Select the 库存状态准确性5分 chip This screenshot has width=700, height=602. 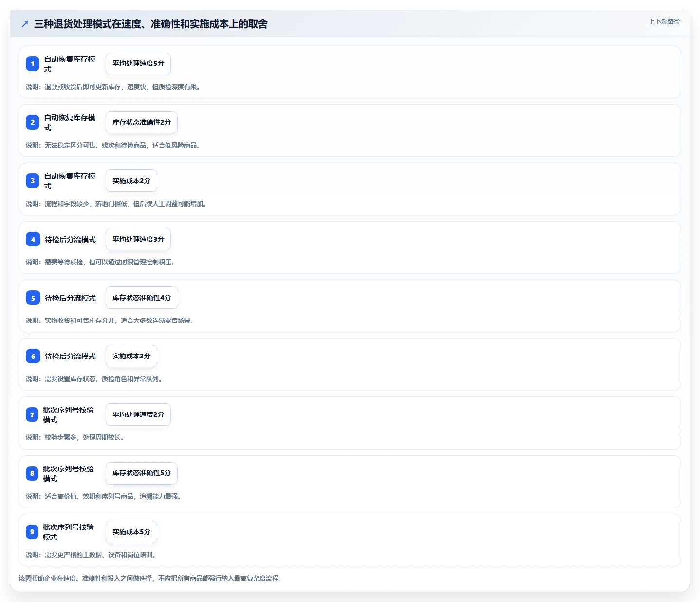click(142, 473)
